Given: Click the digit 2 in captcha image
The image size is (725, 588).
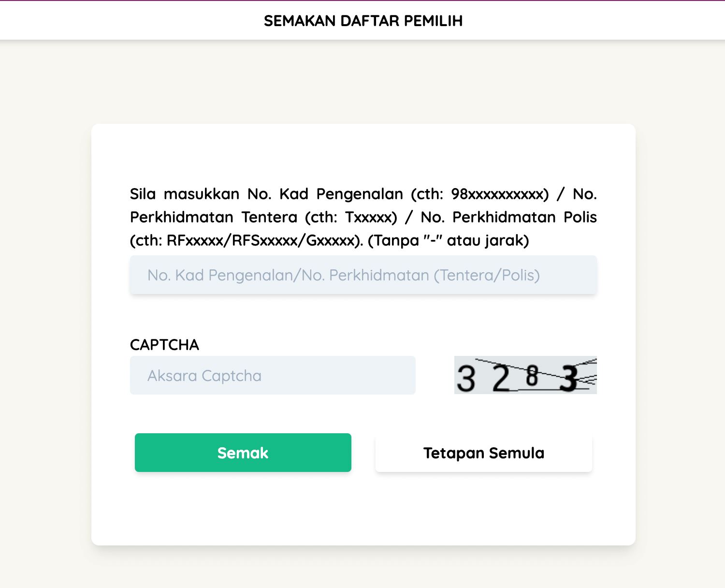Looking at the screenshot, I should (501, 379).
